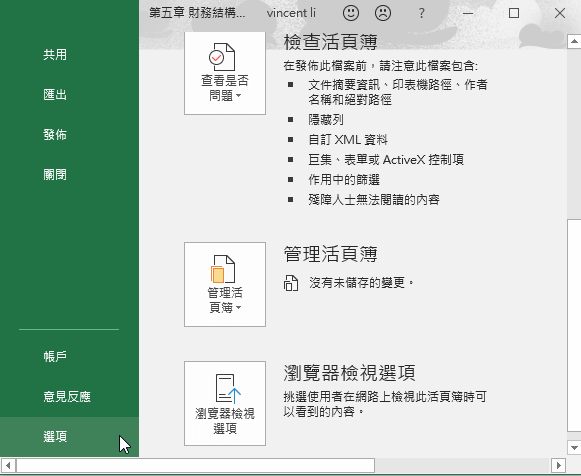Click the vincent li account name
This screenshot has width=581, height=476.
click(291, 13)
